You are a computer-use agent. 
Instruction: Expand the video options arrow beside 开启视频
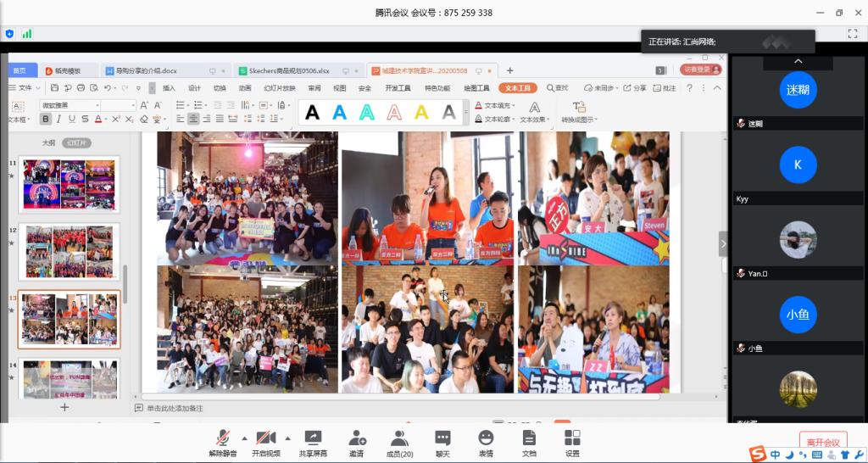click(287, 438)
